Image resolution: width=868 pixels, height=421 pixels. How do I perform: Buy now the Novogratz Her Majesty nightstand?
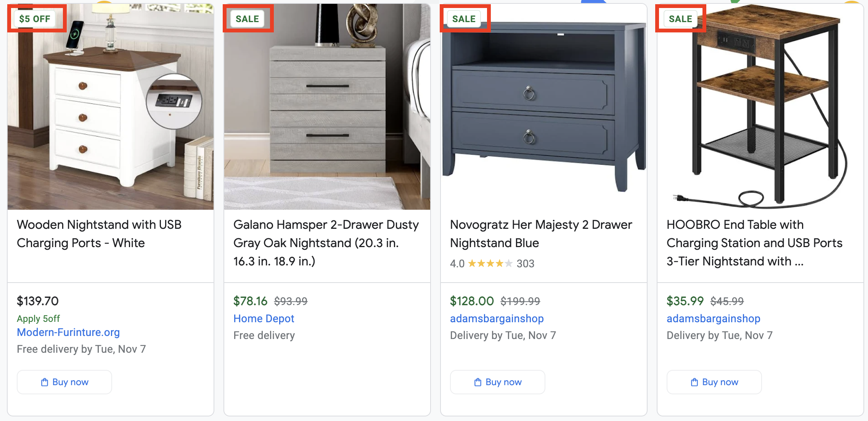[498, 382]
